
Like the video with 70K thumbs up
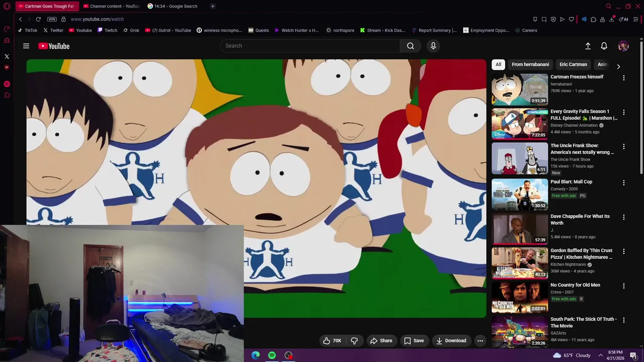332,340
